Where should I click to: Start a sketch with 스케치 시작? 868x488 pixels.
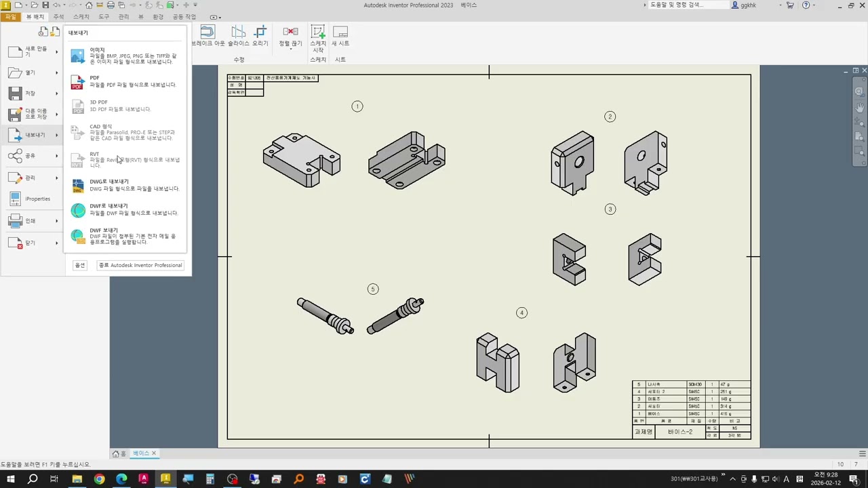pos(318,39)
